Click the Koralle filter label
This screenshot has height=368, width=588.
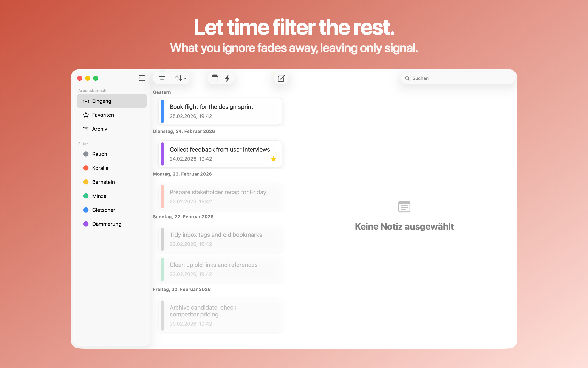tap(100, 168)
